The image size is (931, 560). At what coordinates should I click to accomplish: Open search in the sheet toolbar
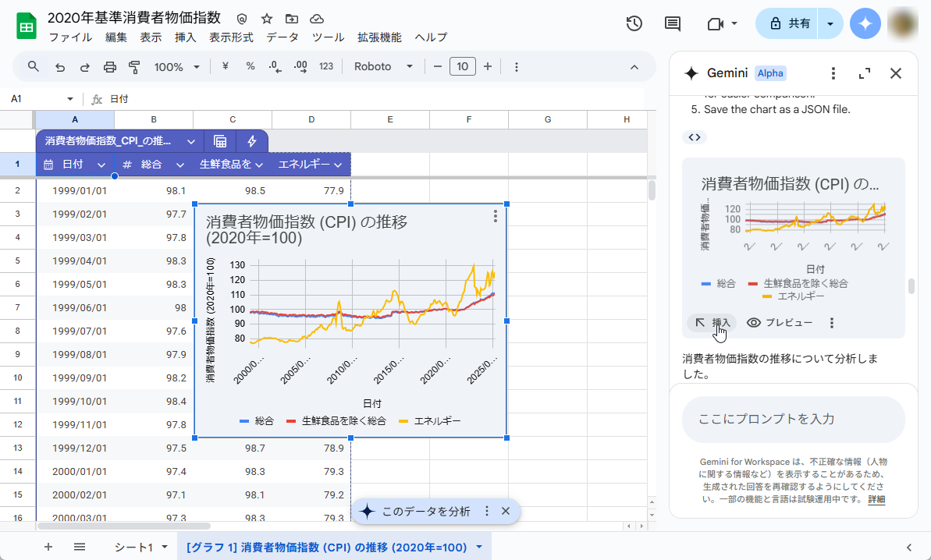pos(34,67)
